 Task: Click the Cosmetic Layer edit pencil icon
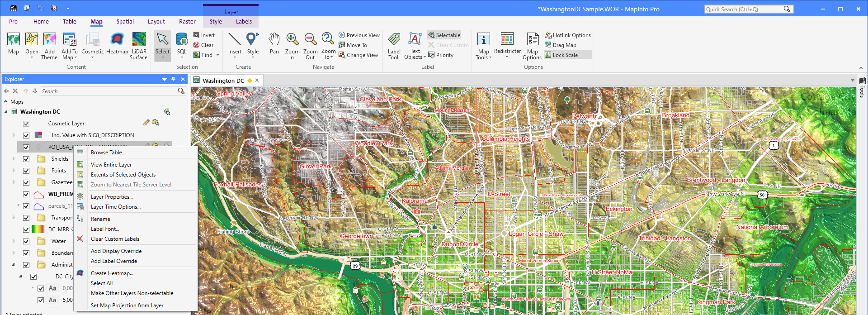[x=146, y=123]
